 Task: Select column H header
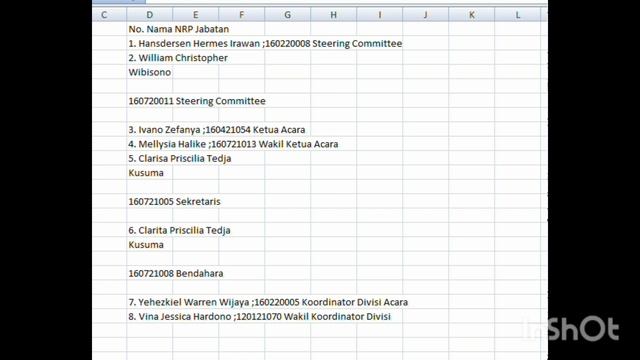333,15
